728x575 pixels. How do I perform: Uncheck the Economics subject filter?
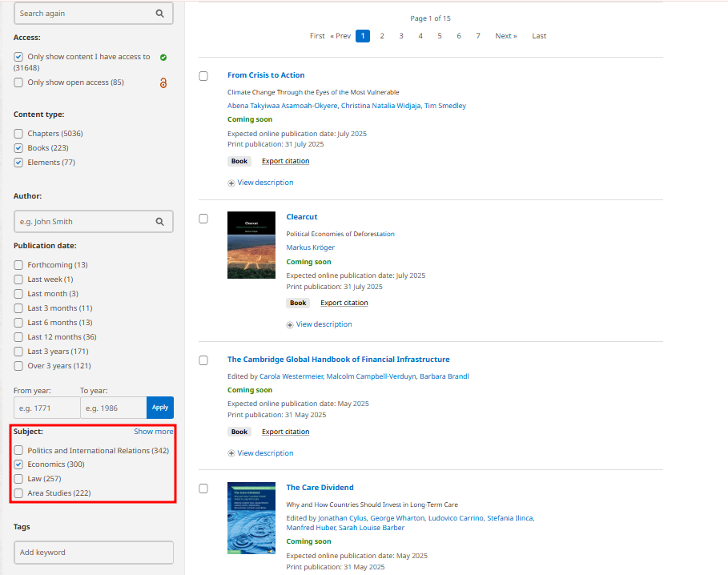(x=18, y=464)
